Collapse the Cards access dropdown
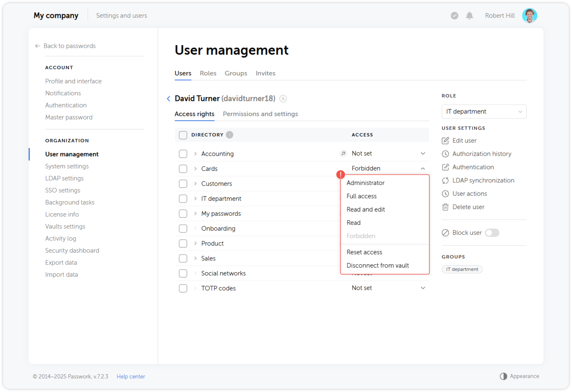The height and width of the screenshot is (392, 572). click(x=423, y=168)
